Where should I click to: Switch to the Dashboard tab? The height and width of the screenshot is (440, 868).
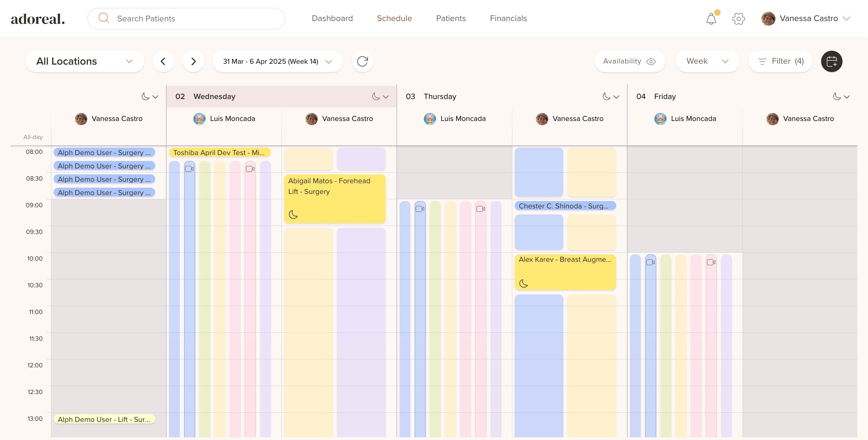pyautogui.click(x=332, y=18)
